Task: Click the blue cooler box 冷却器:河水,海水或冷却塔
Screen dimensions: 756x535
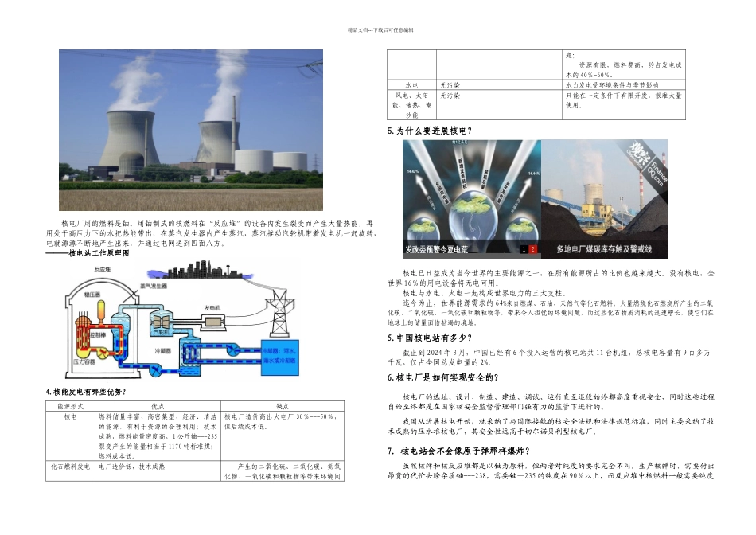Action: 279,357
